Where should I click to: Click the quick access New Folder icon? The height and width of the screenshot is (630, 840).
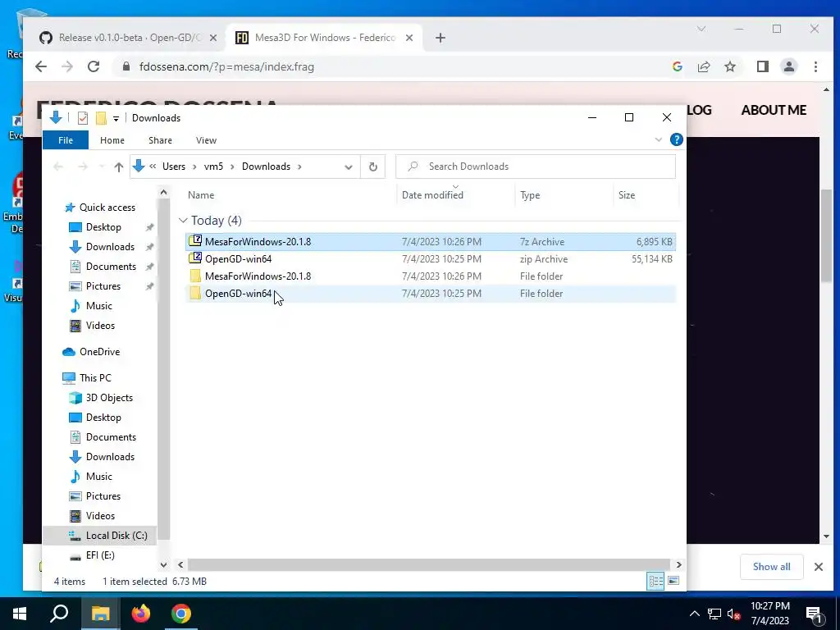(101, 118)
